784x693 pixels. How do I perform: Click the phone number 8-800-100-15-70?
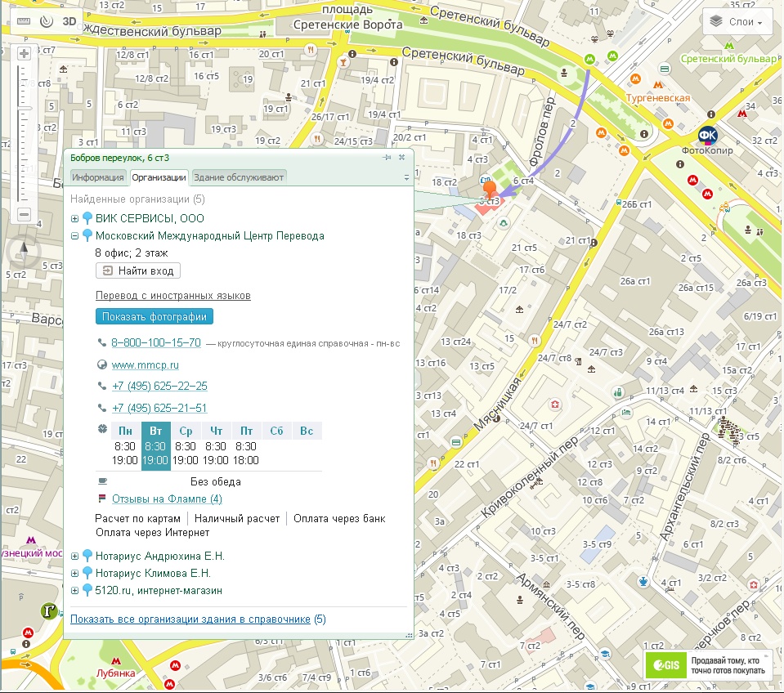(156, 342)
